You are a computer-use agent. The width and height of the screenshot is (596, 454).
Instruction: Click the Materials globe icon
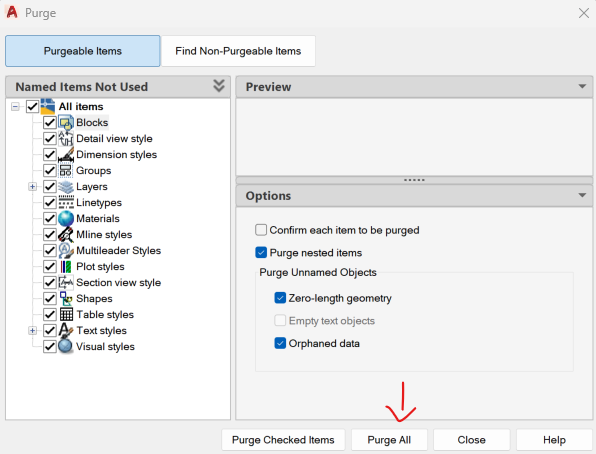(x=66, y=219)
